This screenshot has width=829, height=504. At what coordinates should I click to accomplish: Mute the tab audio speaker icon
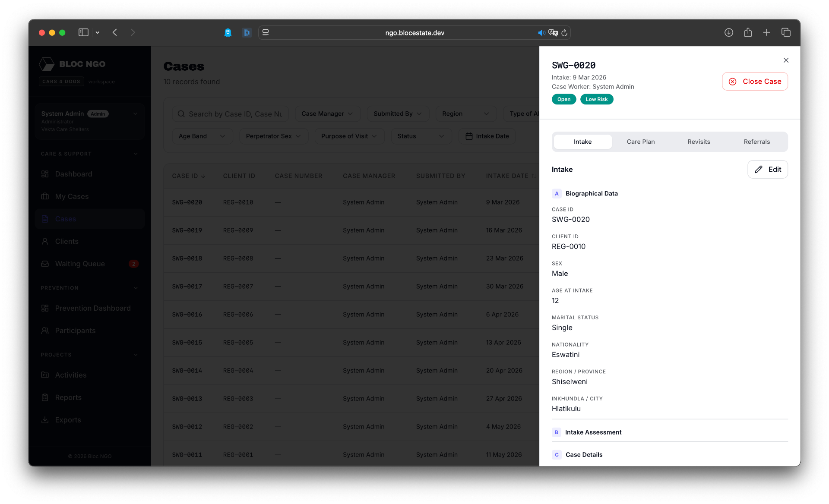tap(541, 33)
